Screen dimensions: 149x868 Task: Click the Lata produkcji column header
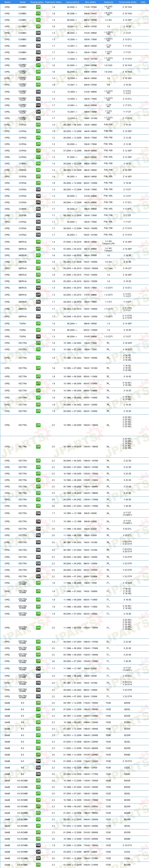coord(72,2)
